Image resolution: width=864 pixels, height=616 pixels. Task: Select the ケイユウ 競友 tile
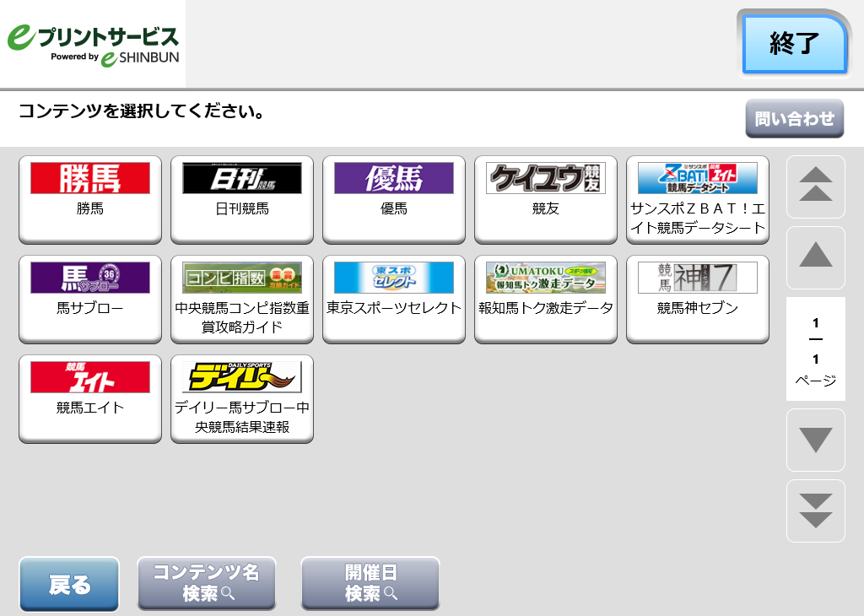point(546,199)
